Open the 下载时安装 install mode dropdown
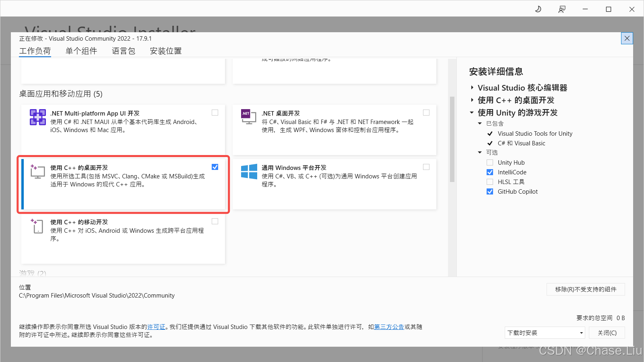This screenshot has width=644, height=362. pos(545,333)
